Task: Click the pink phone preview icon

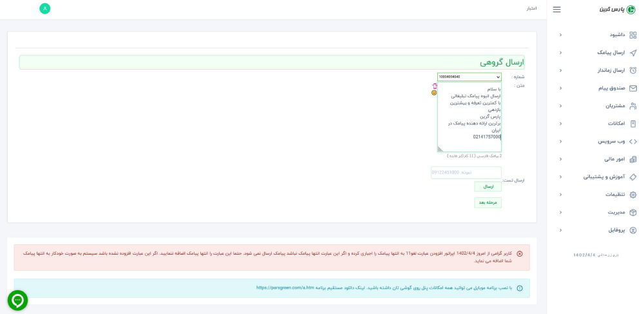Action: pyautogui.click(x=434, y=86)
